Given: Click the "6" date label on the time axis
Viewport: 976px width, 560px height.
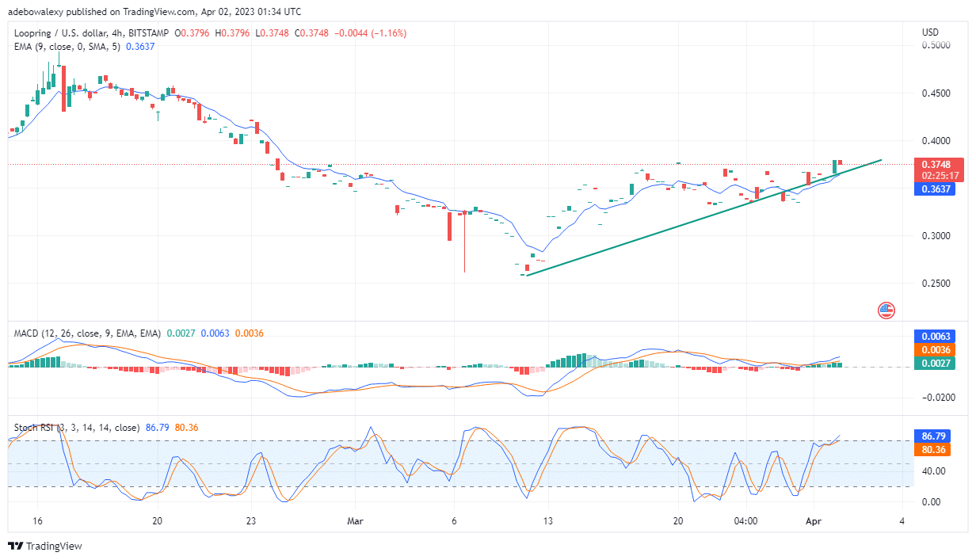Looking at the screenshot, I should point(454,522).
